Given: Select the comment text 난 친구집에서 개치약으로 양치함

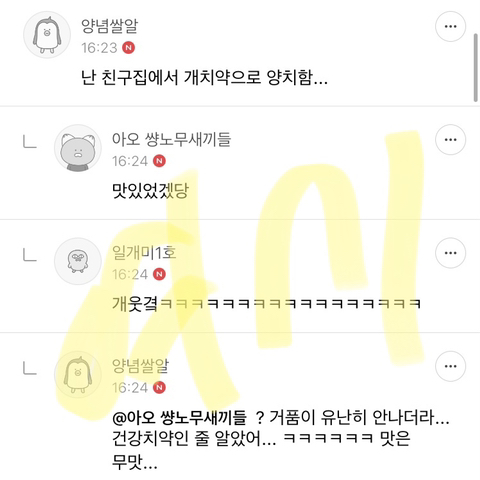Looking at the screenshot, I should [x=204, y=78].
